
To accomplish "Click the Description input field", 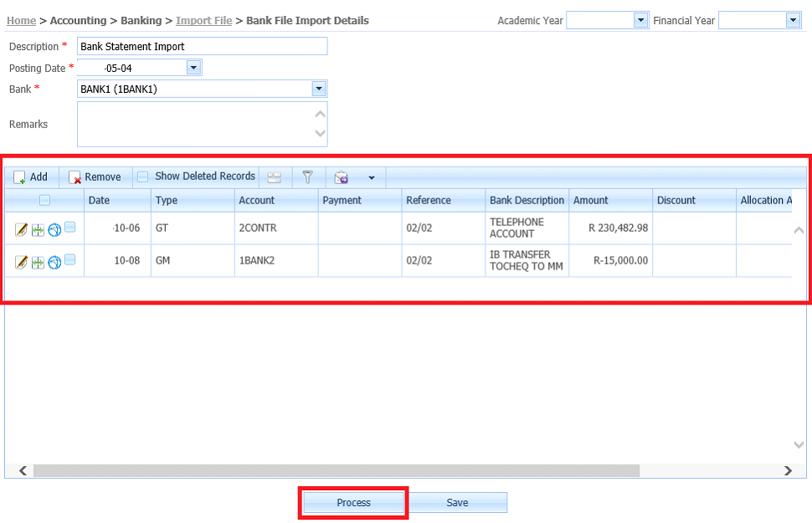I will click(x=203, y=46).
